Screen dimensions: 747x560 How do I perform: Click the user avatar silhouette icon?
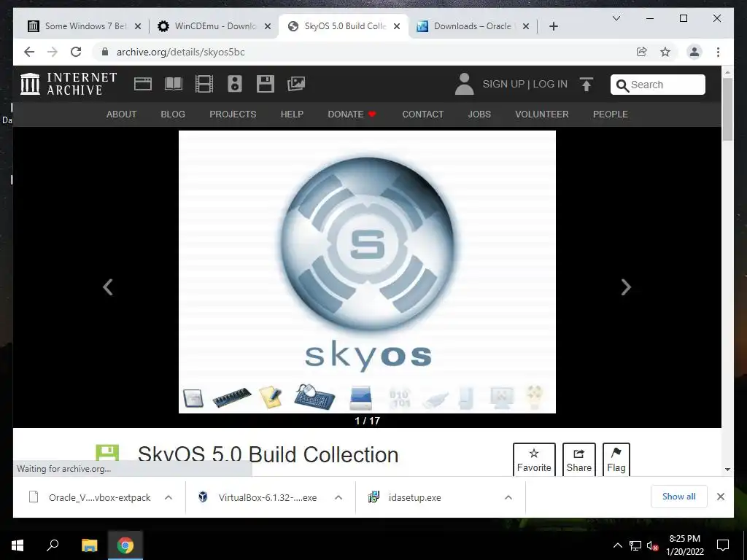tap(465, 84)
